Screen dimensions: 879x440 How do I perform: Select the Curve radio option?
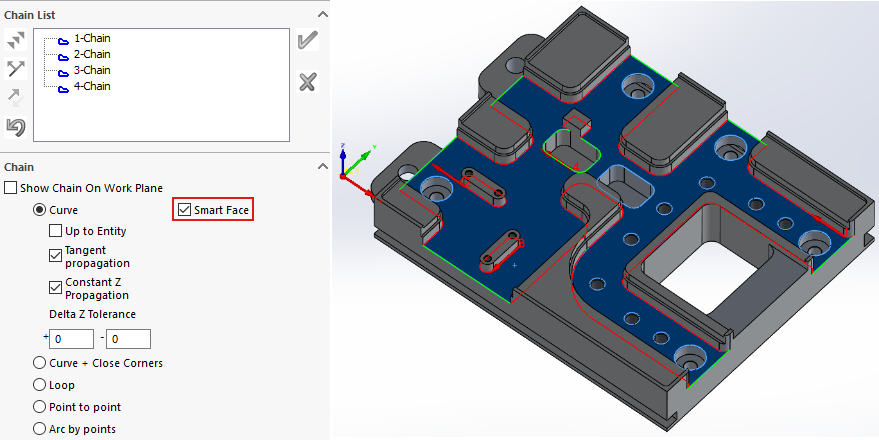pyautogui.click(x=39, y=210)
